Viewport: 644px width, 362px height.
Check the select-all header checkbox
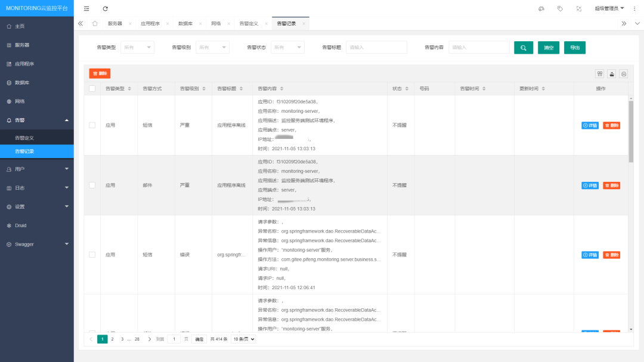pos(92,89)
